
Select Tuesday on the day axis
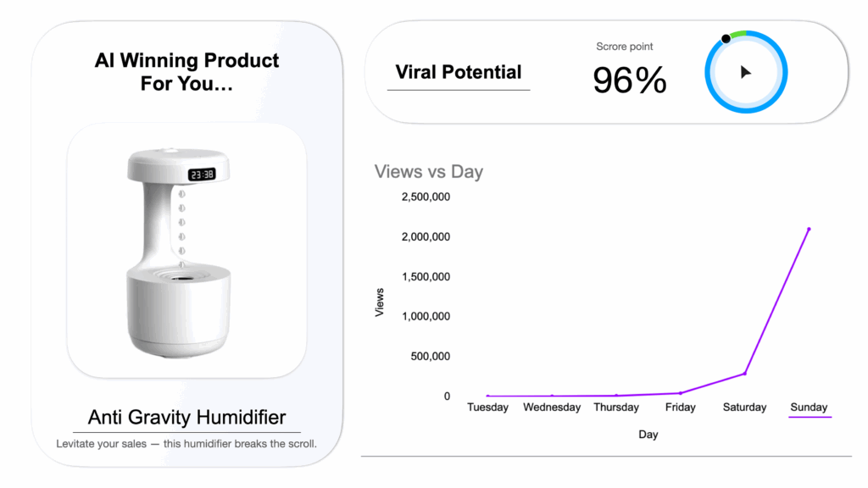[487, 408]
